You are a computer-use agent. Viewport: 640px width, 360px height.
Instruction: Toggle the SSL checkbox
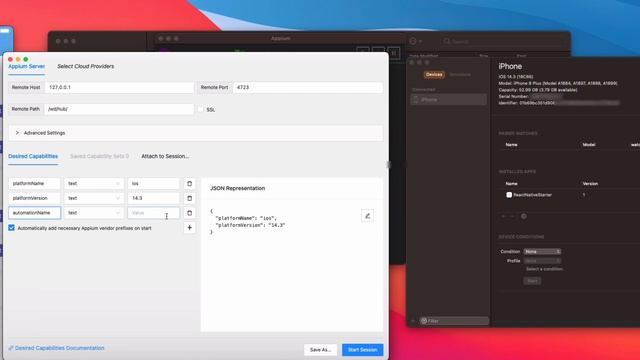click(201, 109)
